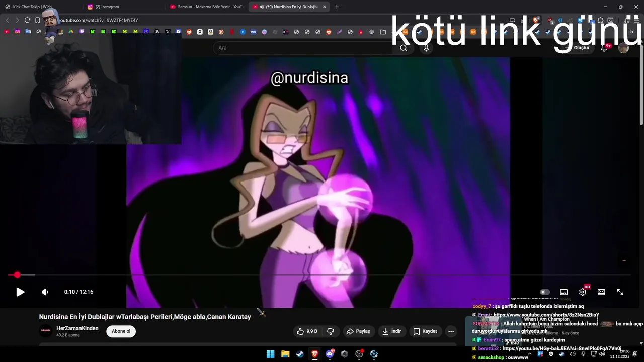Open the more actions three-dot menu
This screenshot has width=644, height=362.
451,331
